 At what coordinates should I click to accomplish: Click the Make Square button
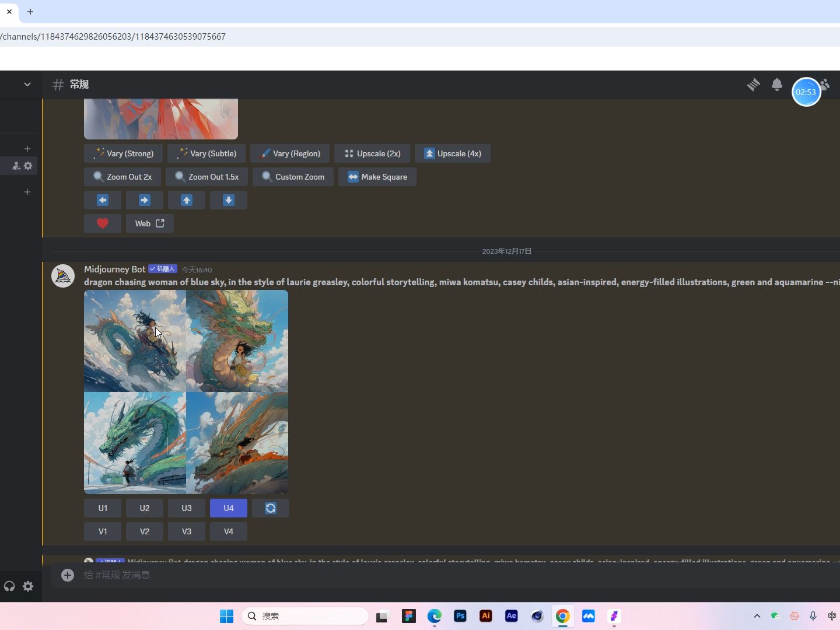click(377, 177)
